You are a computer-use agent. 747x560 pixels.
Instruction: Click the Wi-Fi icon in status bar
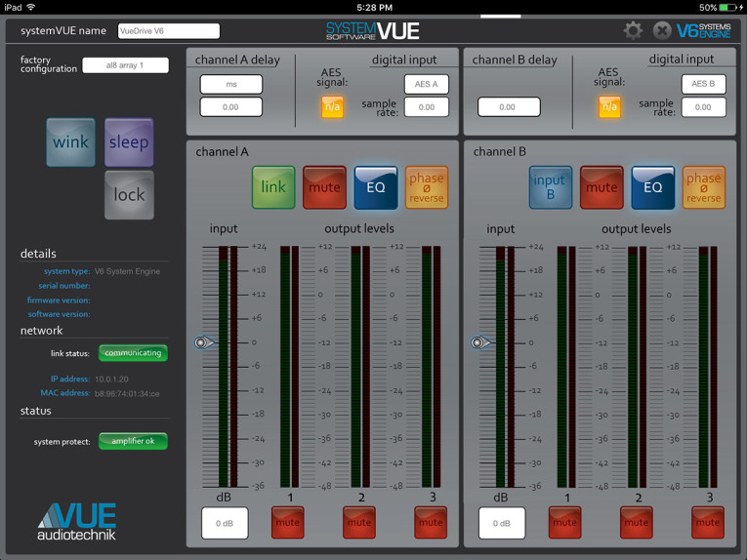(x=31, y=7)
